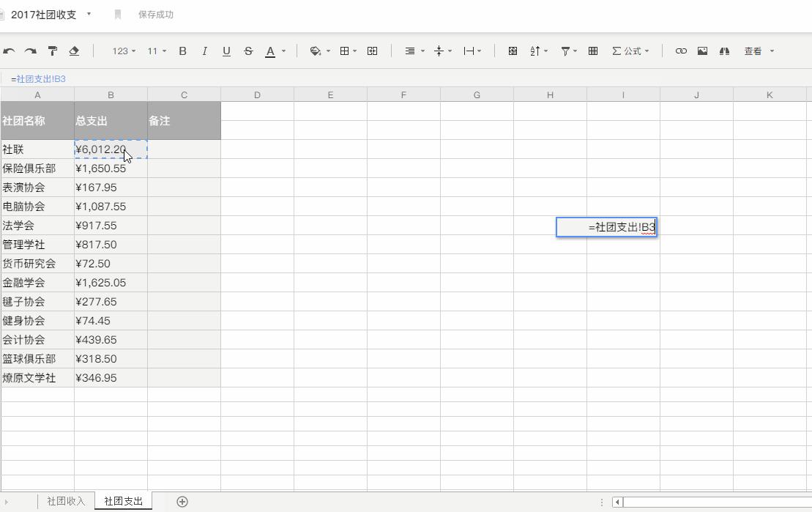Open the 查看 view menu

click(759, 51)
